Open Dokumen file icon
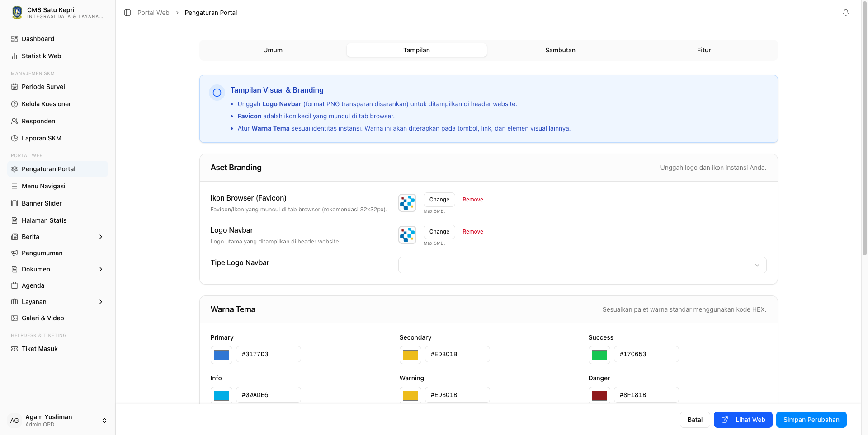868x435 pixels. [x=14, y=269]
